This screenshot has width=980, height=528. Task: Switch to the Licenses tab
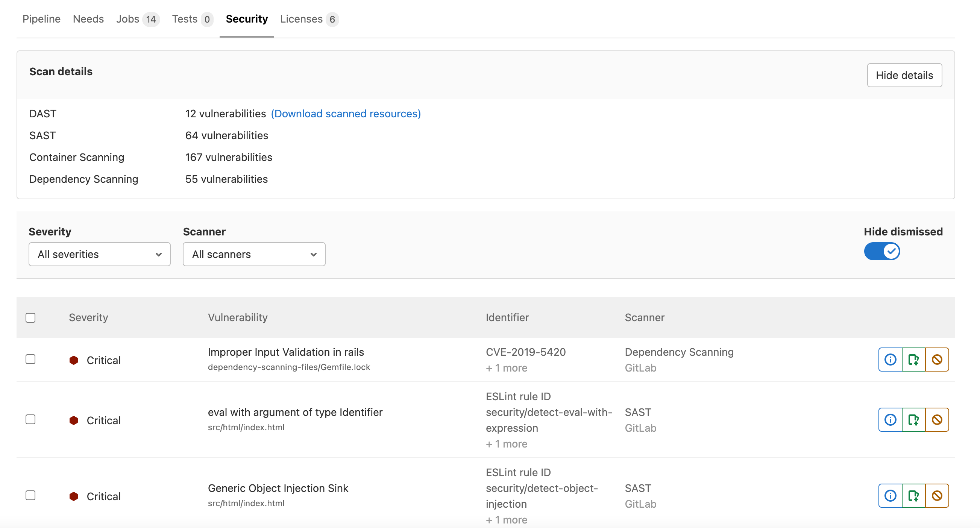[302, 19]
